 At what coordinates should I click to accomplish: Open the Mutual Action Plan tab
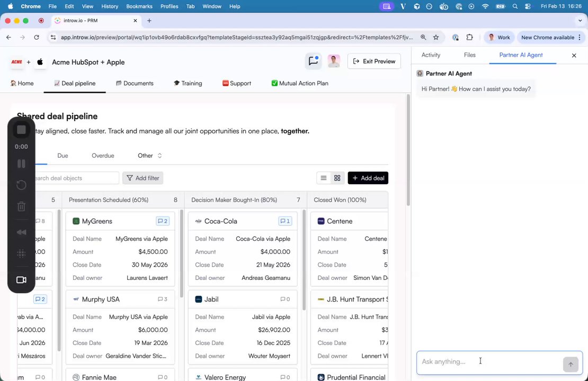click(300, 83)
